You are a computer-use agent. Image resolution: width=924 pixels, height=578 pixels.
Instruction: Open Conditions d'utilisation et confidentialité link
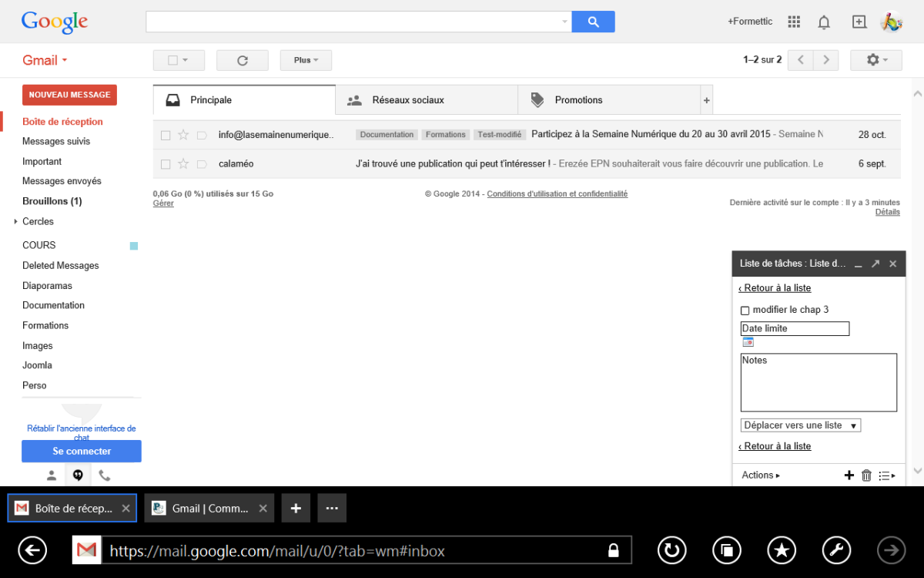point(557,194)
